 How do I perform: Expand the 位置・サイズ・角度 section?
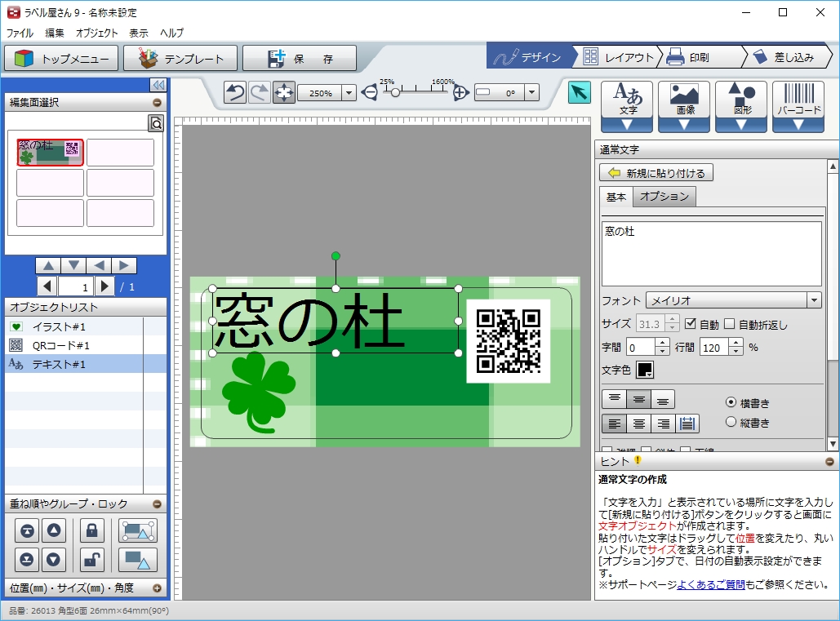tap(157, 588)
